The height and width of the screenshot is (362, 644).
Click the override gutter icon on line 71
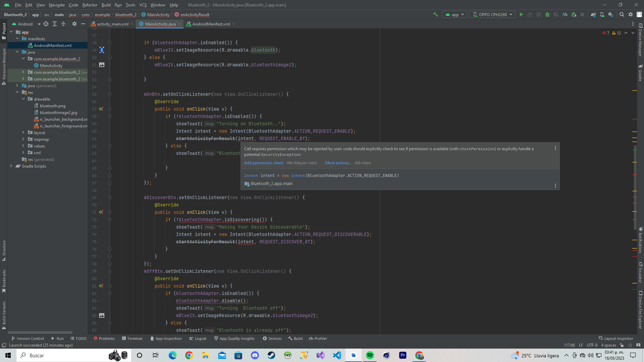pyautogui.click(x=101, y=212)
